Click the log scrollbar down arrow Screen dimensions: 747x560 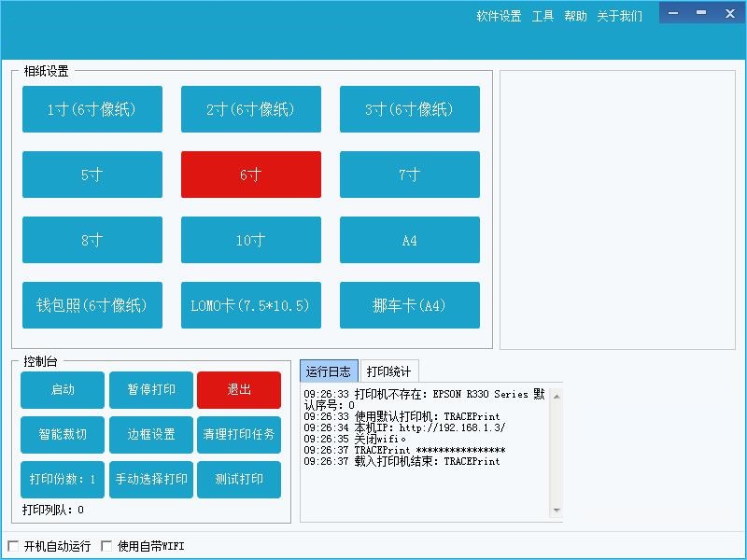(x=557, y=511)
